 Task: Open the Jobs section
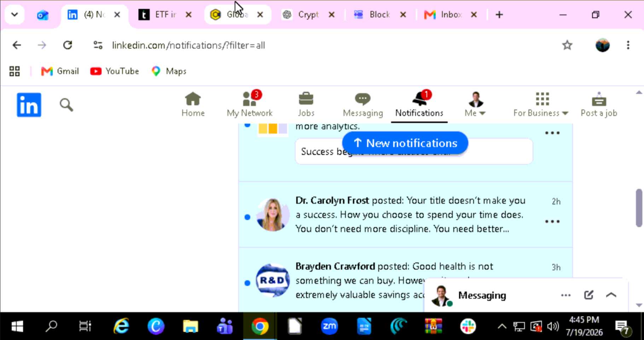click(x=306, y=104)
